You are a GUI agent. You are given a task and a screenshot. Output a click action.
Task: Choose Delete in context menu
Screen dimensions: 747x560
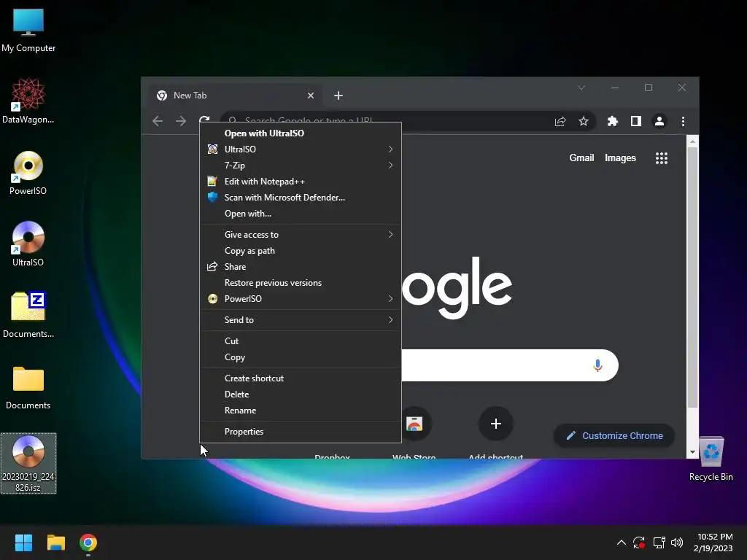pyautogui.click(x=301, y=394)
